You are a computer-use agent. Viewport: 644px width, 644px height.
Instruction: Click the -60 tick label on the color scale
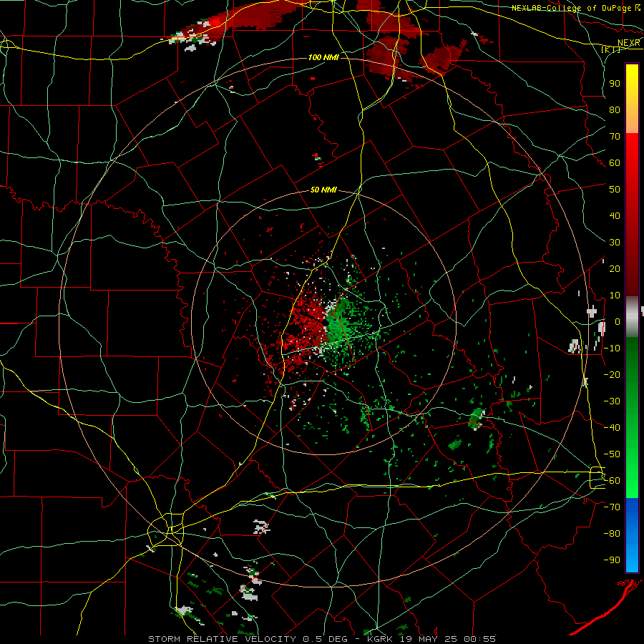pos(612,481)
